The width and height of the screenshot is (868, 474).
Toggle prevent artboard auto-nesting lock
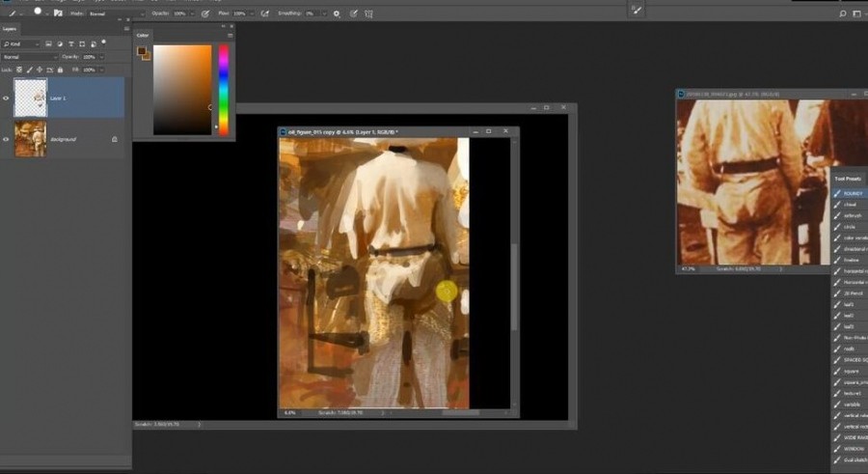click(x=50, y=70)
